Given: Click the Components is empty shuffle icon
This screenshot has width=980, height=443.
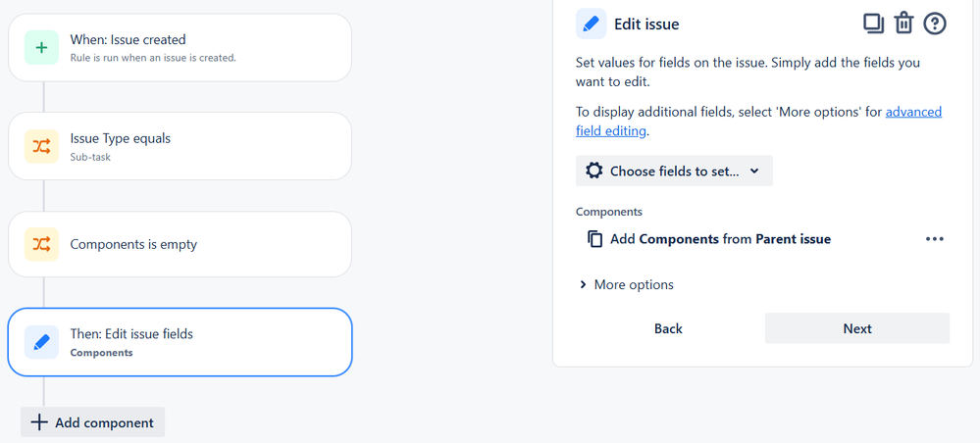Looking at the screenshot, I should [x=41, y=244].
